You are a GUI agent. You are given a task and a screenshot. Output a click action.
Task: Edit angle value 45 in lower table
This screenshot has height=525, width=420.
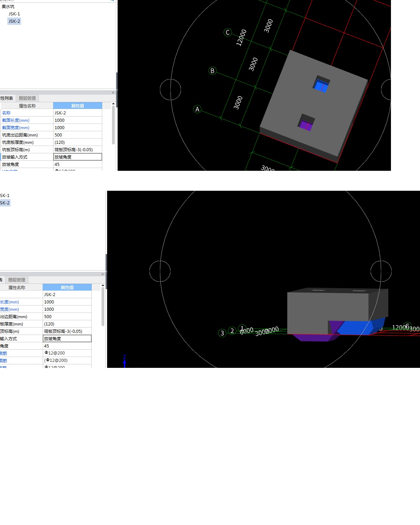[67, 346]
